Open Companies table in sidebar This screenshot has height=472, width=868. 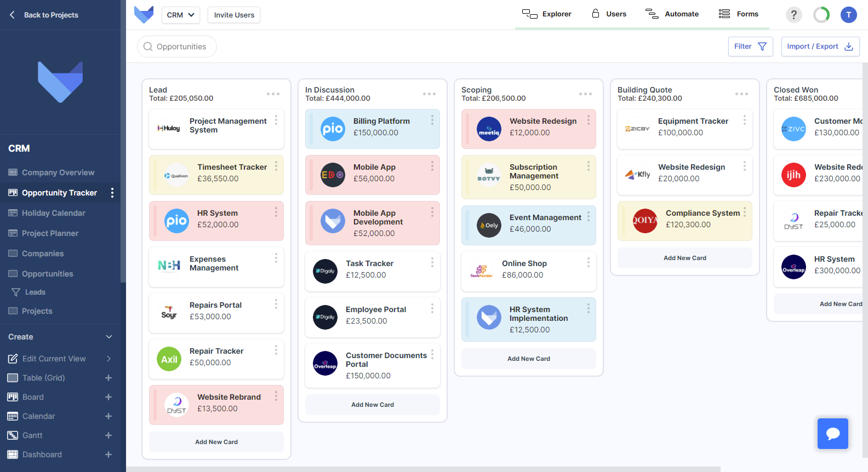click(43, 254)
